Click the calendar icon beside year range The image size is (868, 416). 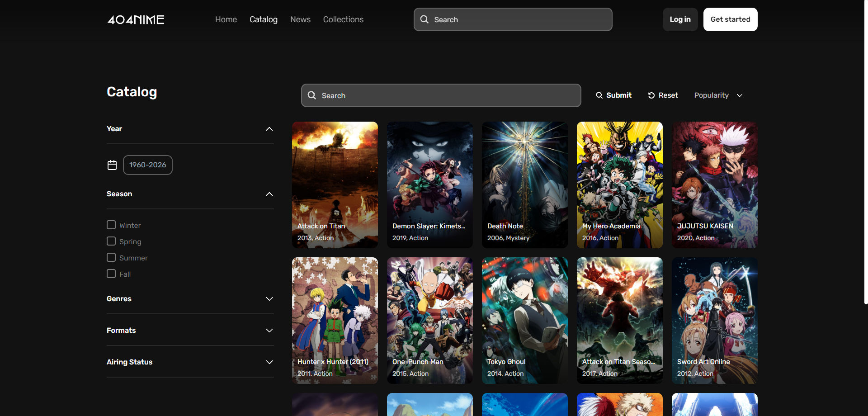click(x=112, y=165)
